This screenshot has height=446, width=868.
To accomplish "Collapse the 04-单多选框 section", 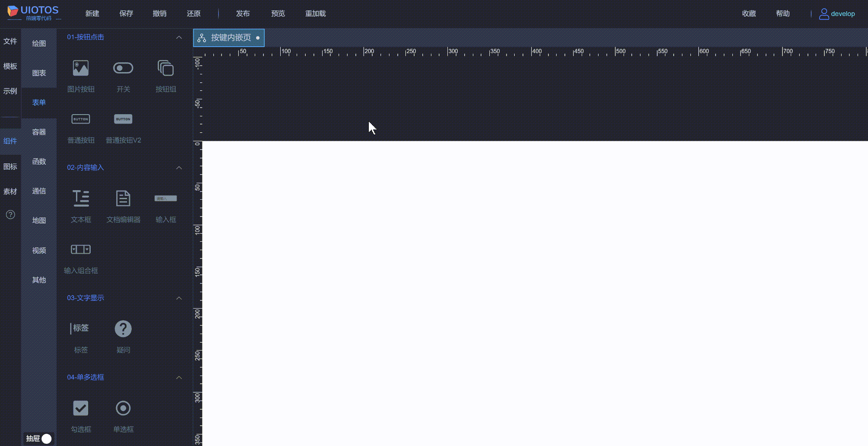I will [179, 378].
